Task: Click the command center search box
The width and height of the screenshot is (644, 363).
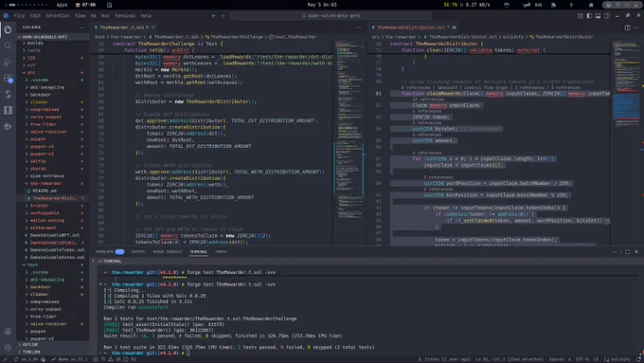Action: click(331, 15)
